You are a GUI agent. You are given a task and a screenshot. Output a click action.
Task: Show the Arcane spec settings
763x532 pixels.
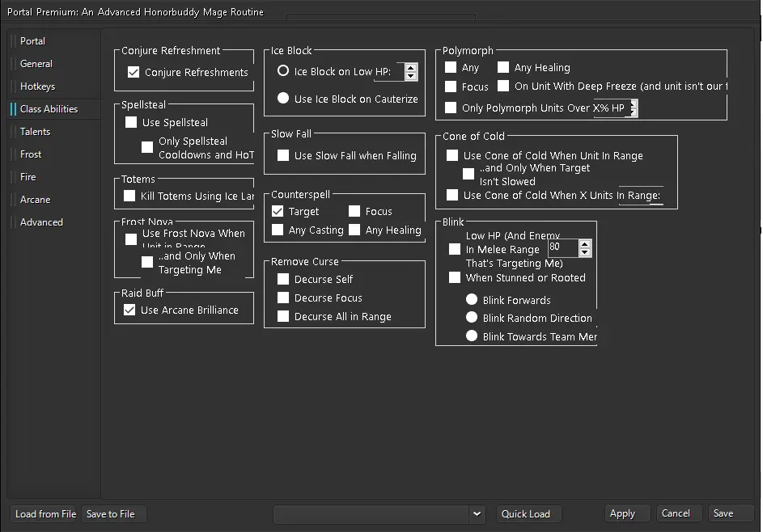(35, 200)
